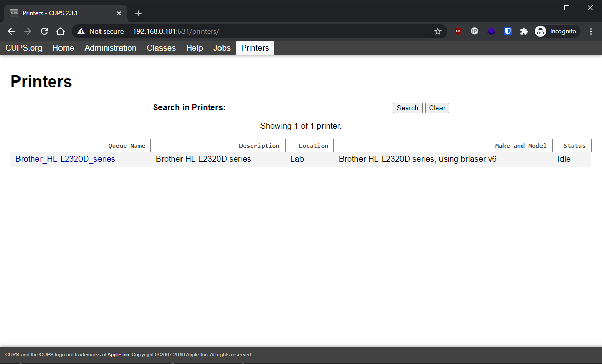Viewport: 602px width, 364px height.
Task: Maximize the browser window
Action: click(x=566, y=8)
